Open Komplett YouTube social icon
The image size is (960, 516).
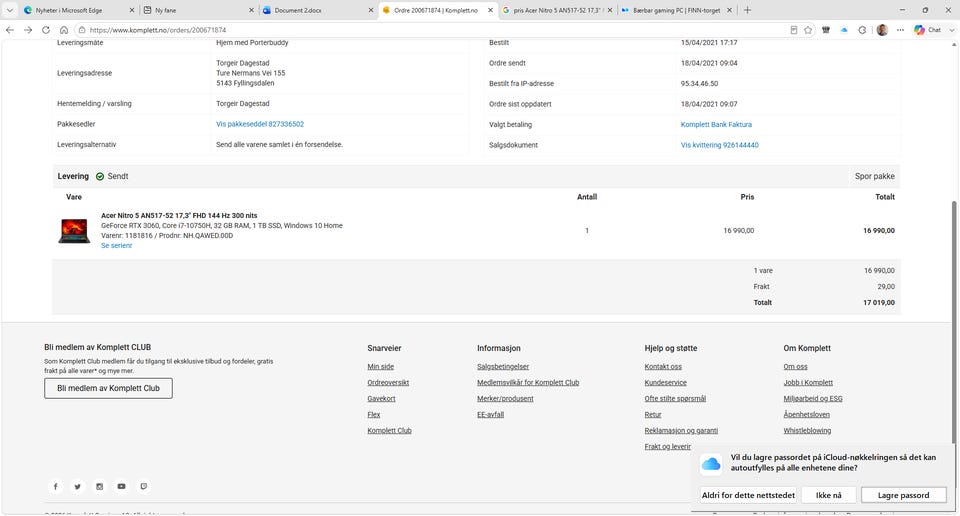point(122,487)
